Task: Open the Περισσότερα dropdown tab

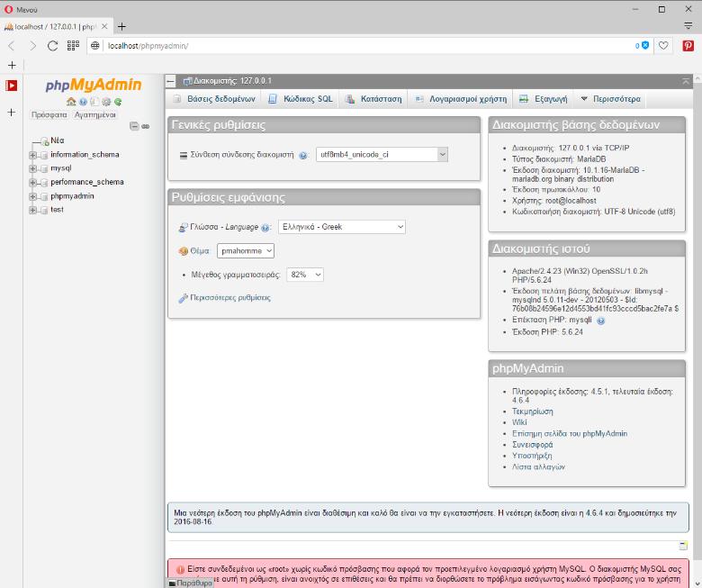Action: coord(610,99)
